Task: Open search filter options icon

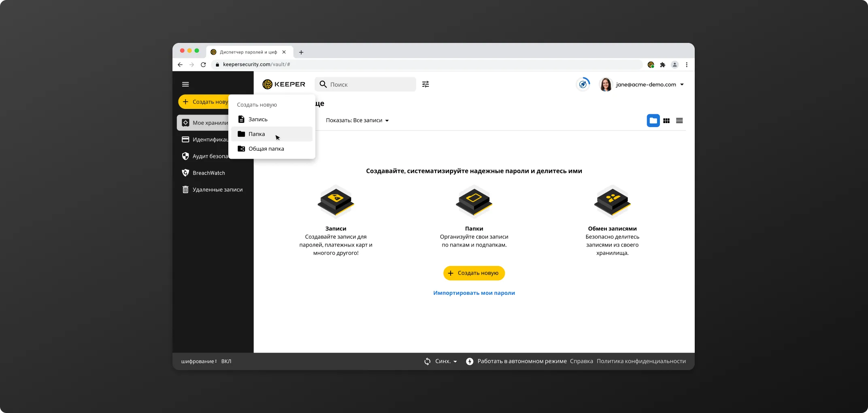Action: pyautogui.click(x=425, y=84)
